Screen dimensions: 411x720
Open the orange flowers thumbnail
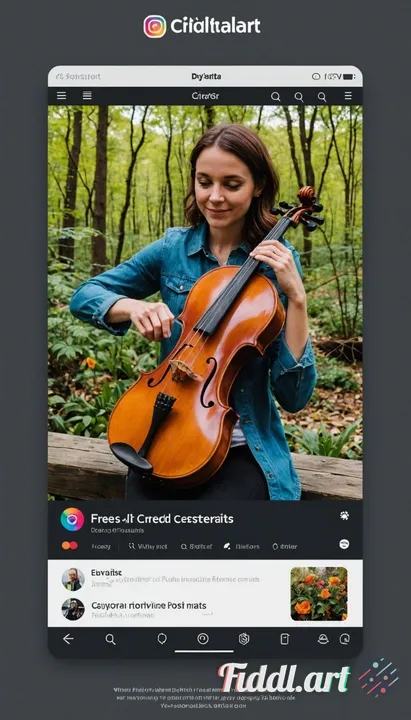[319, 594]
